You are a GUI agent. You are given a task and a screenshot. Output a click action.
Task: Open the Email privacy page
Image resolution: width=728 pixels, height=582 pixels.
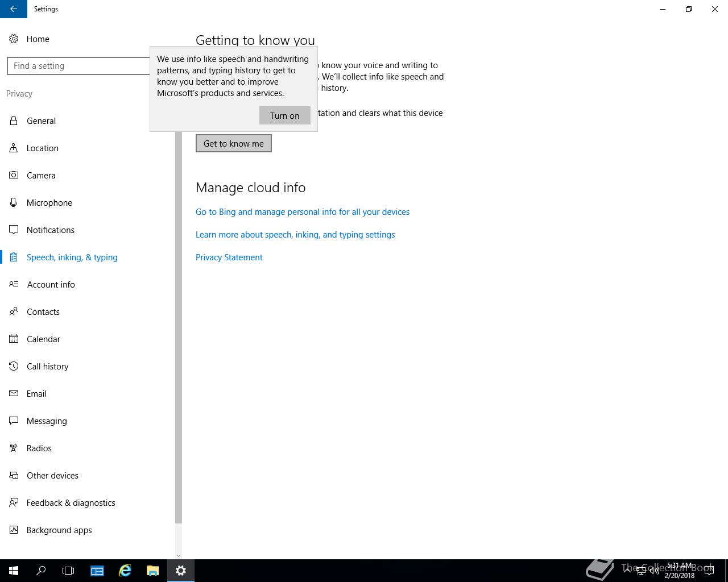(88, 393)
